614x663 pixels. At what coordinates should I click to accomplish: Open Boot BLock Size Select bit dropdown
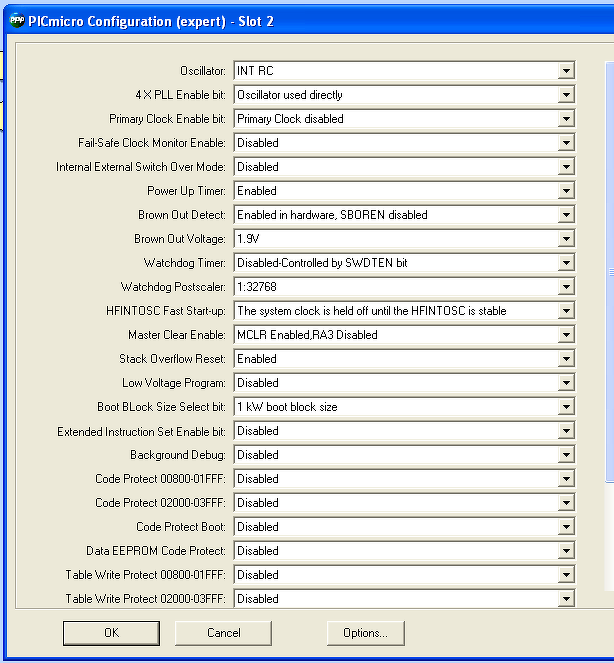point(404,407)
